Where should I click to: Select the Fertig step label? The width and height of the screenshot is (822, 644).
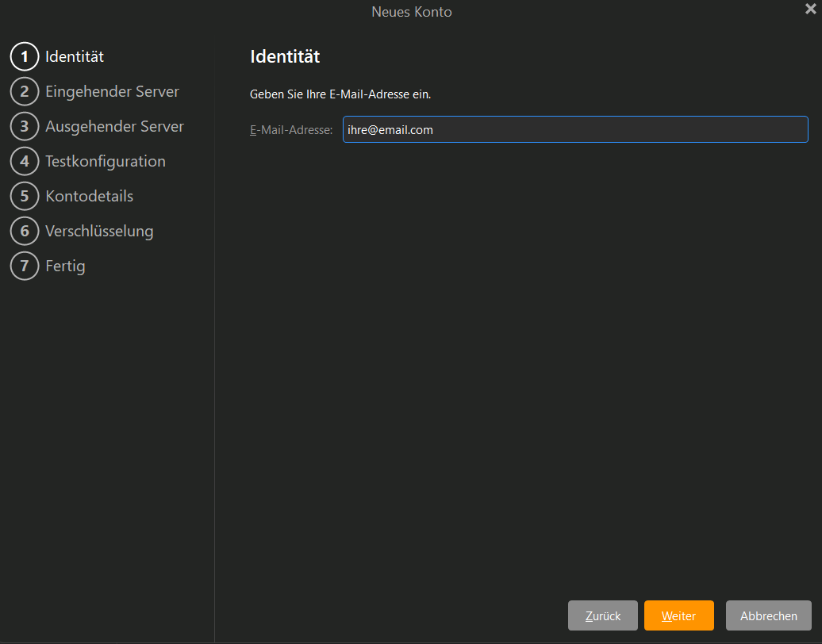tap(65, 266)
